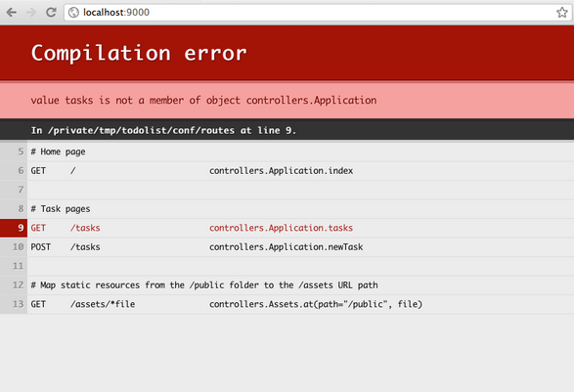
Task: Click the '# Task pages' comment
Action: tap(61, 209)
